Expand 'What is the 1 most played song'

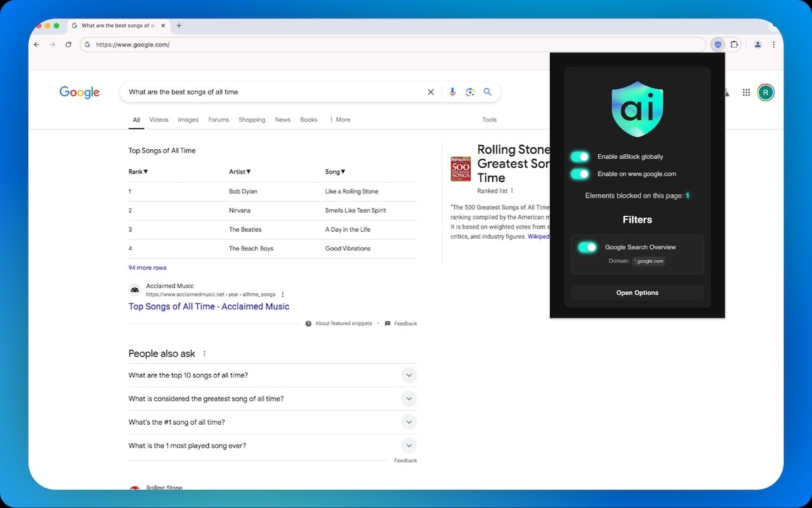[409, 446]
